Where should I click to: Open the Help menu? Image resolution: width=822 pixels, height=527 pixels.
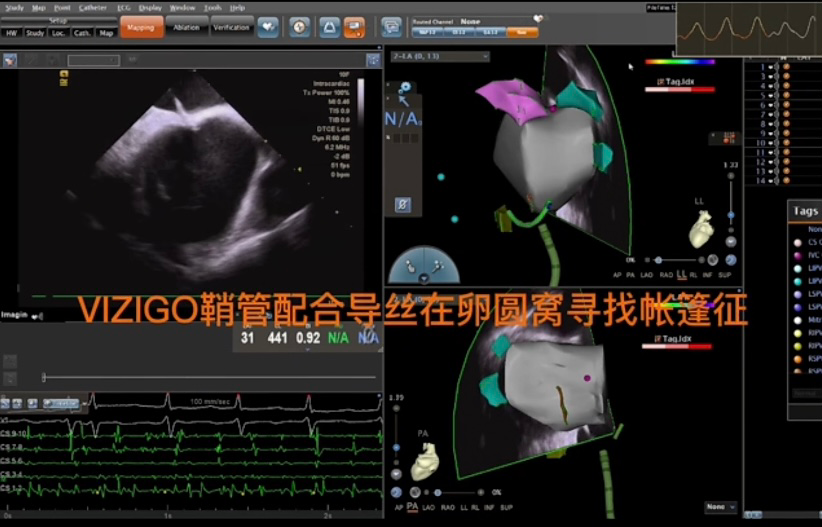tap(237, 8)
